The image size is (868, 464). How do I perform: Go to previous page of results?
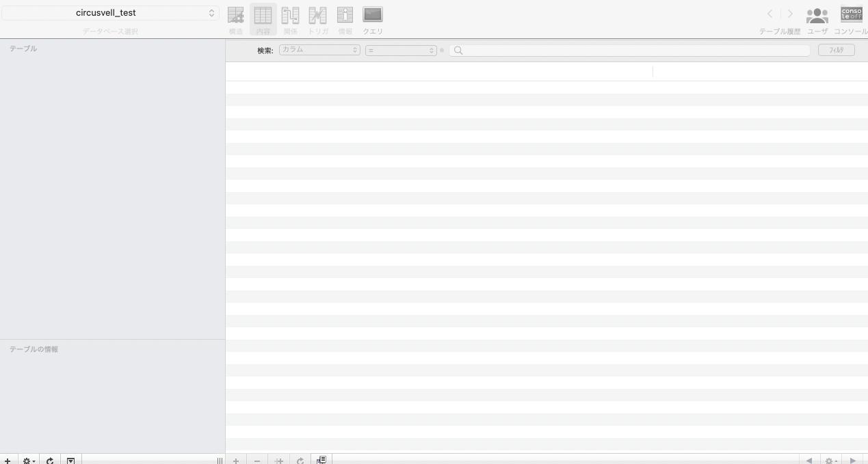point(809,461)
